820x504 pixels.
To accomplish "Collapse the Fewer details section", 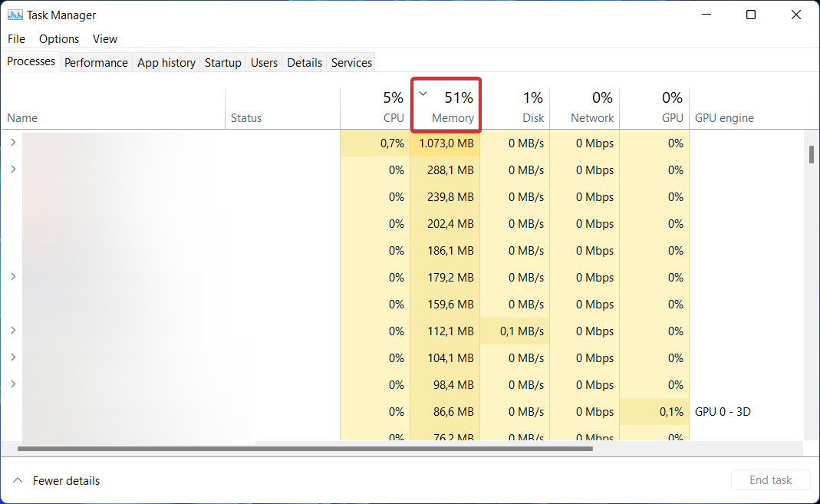I will point(54,480).
